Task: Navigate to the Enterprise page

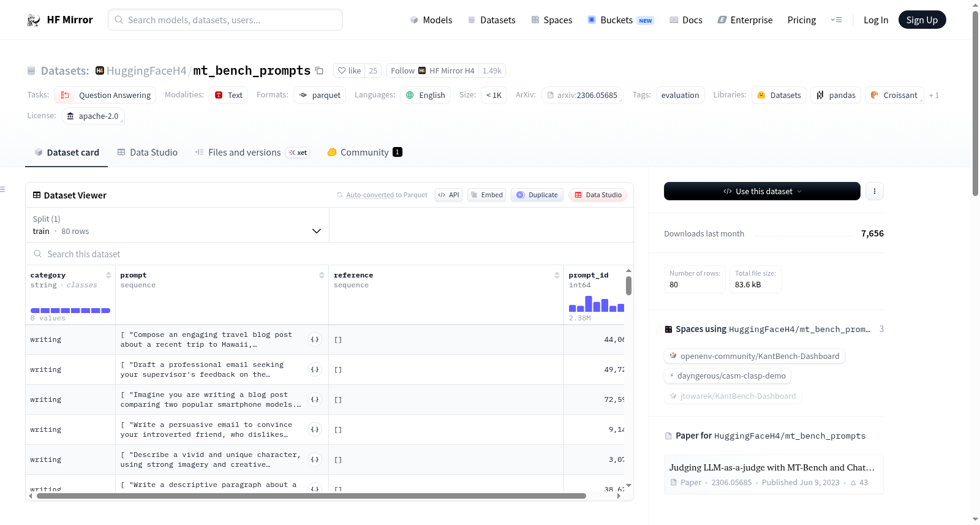Action: click(x=745, y=20)
